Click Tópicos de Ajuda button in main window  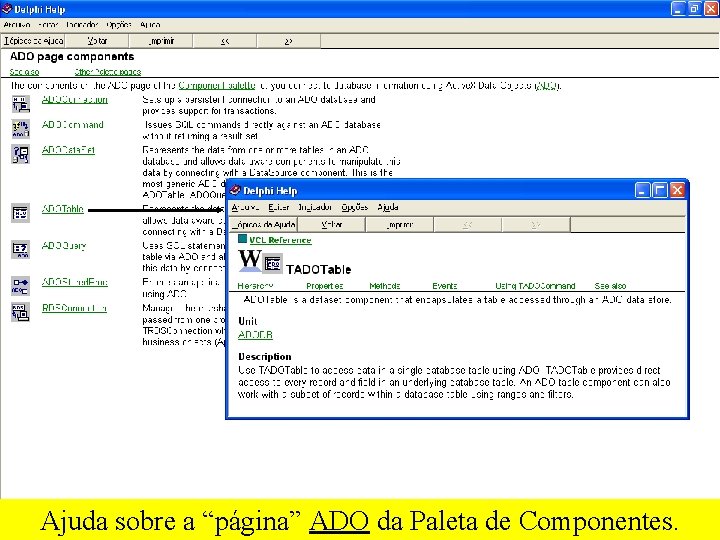(x=33, y=41)
